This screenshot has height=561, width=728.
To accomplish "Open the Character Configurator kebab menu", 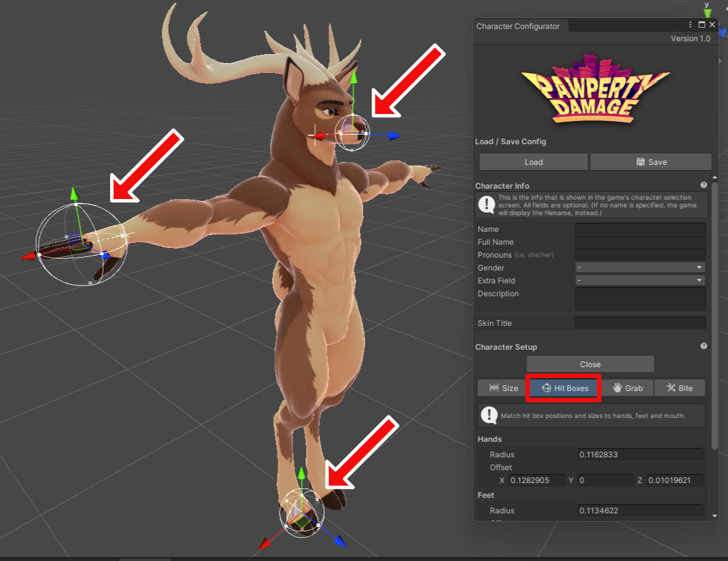I will click(691, 24).
